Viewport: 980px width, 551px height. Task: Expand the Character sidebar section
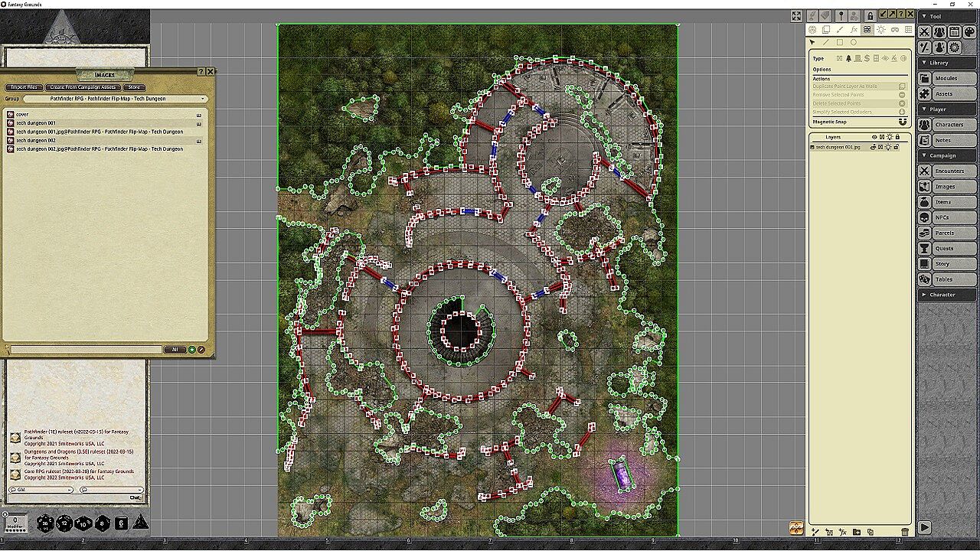[947, 295]
